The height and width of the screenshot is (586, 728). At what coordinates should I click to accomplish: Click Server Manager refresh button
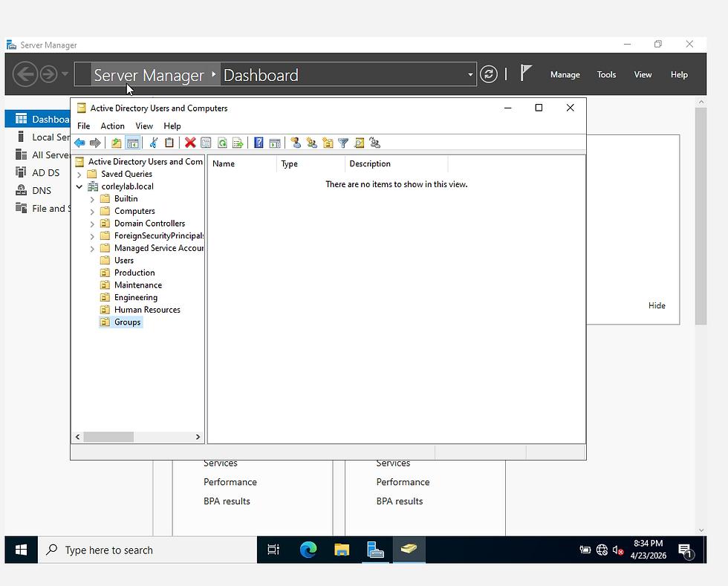[489, 74]
